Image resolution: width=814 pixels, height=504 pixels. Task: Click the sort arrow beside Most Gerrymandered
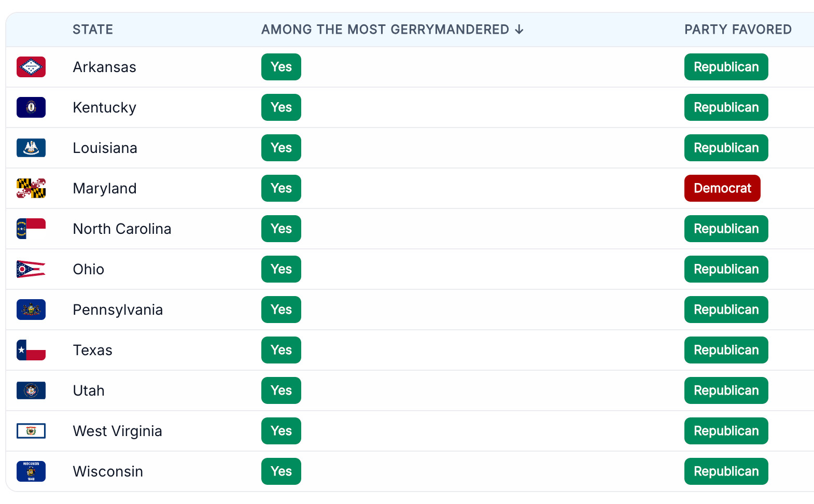[520, 30]
